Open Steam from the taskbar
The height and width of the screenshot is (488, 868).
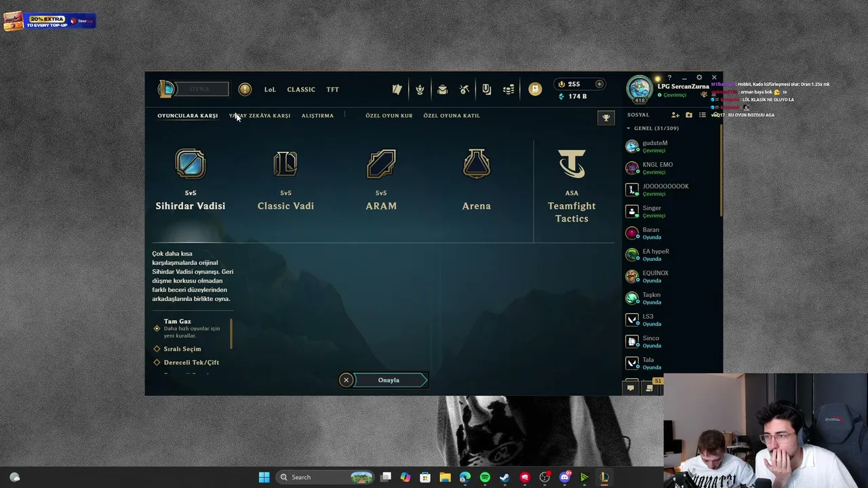pyautogui.click(x=505, y=477)
